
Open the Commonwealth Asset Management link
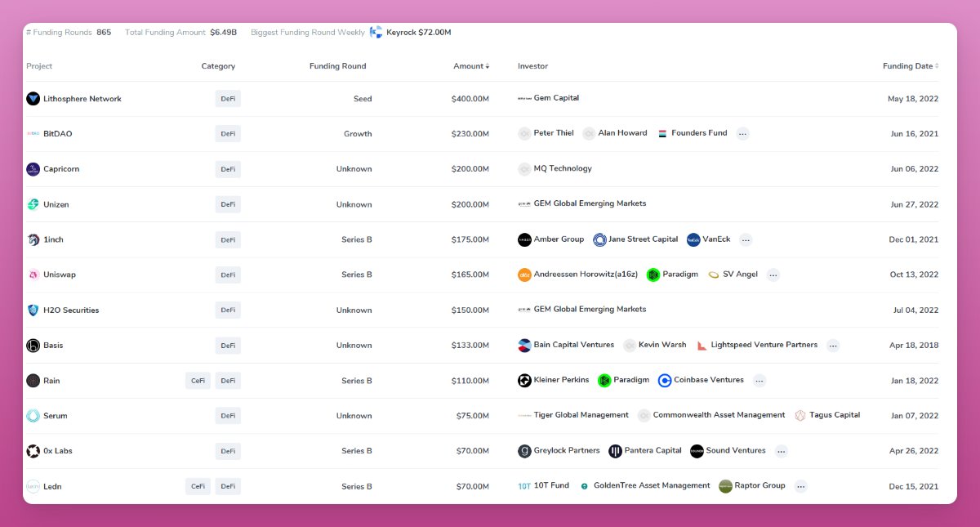point(719,415)
